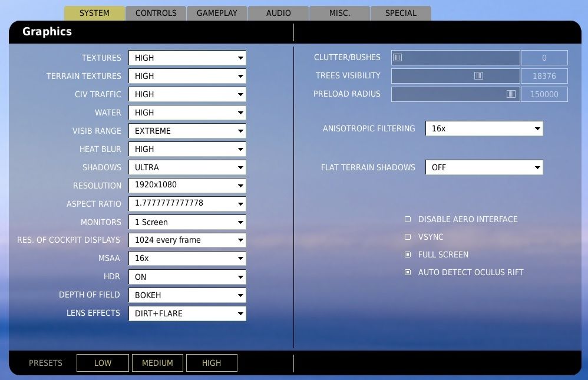Toggle AUTO DETECT OCULUS RIFT
The width and height of the screenshot is (588, 380).
click(x=407, y=272)
